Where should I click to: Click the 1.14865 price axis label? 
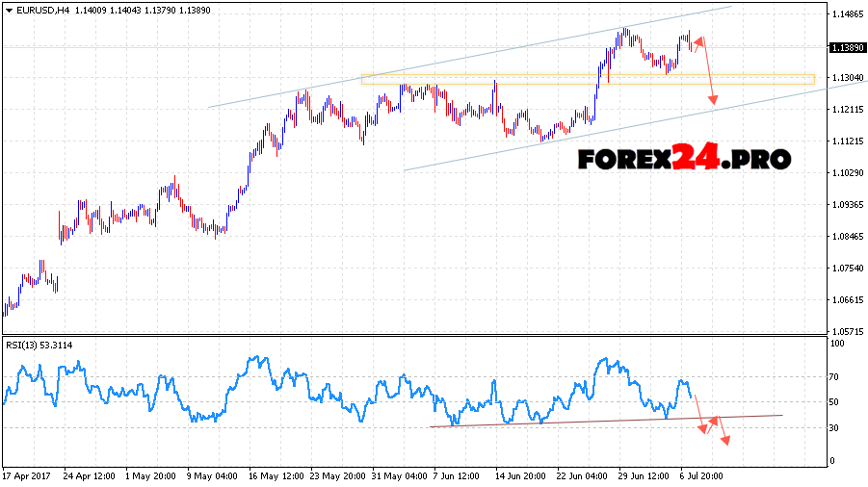[845, 14]
